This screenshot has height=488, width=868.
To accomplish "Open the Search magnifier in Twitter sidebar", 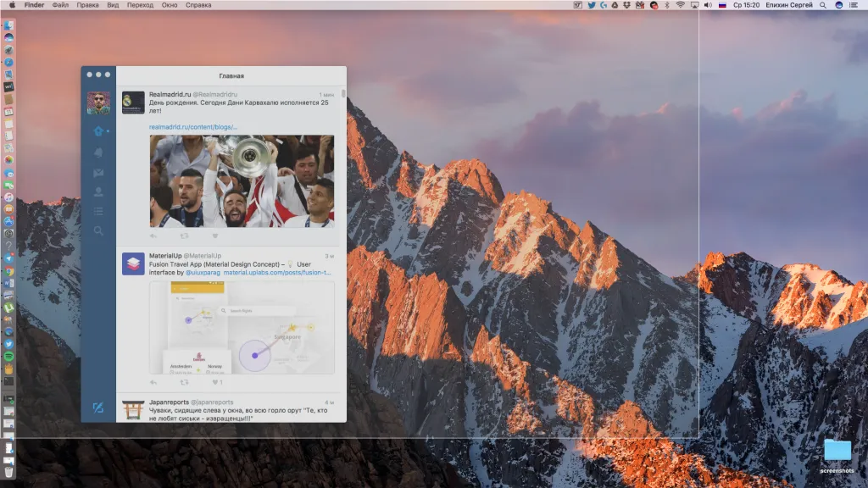I will pos(98,230).
